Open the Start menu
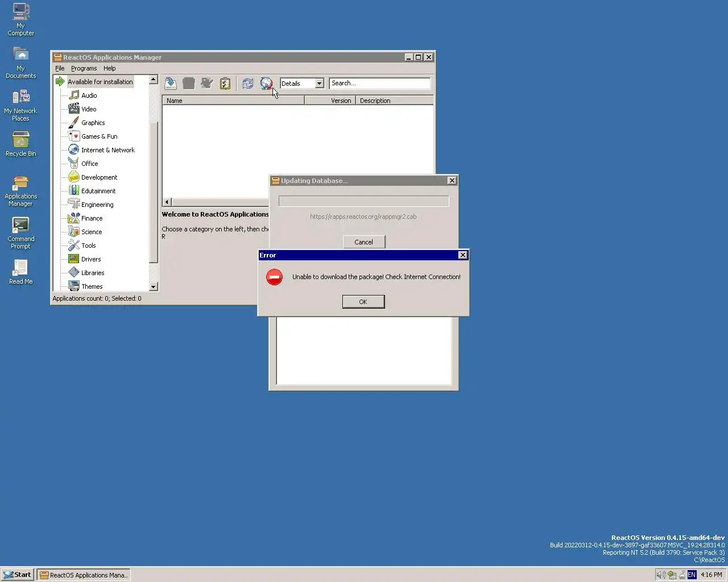The image size is (728, 582). 17,575
